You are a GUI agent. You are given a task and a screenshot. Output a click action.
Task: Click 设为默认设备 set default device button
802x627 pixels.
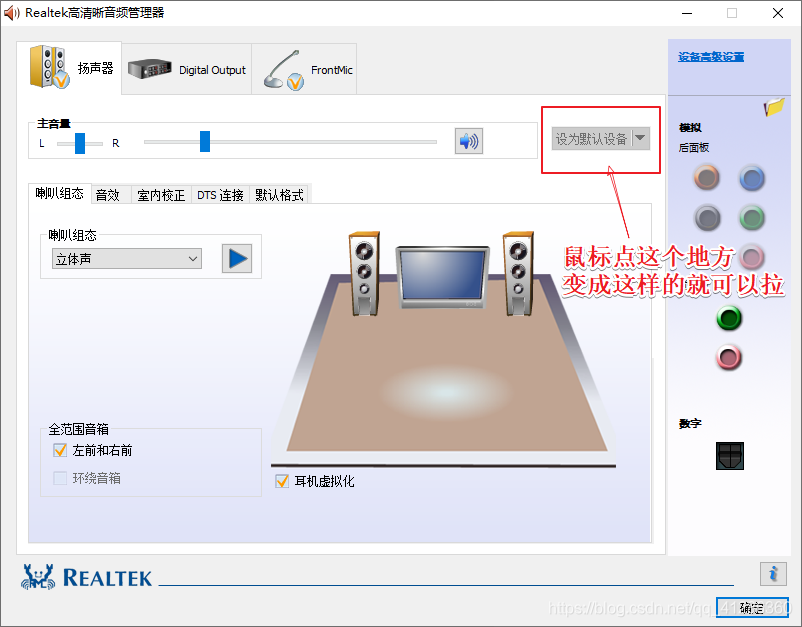592,139
